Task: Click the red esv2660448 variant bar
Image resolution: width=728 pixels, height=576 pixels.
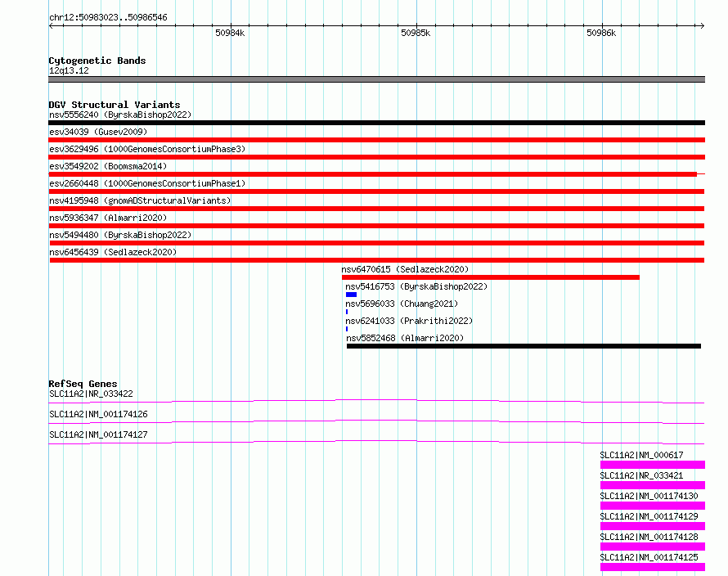Action: coord(376,191)
